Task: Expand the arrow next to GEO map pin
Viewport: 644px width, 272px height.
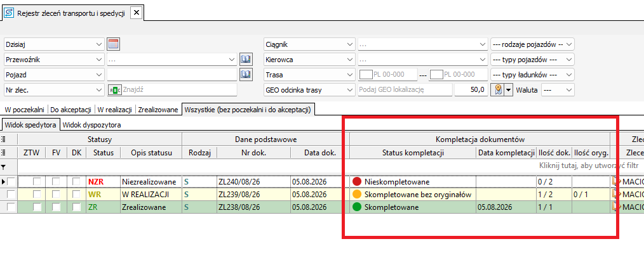Action: (509, 90)
